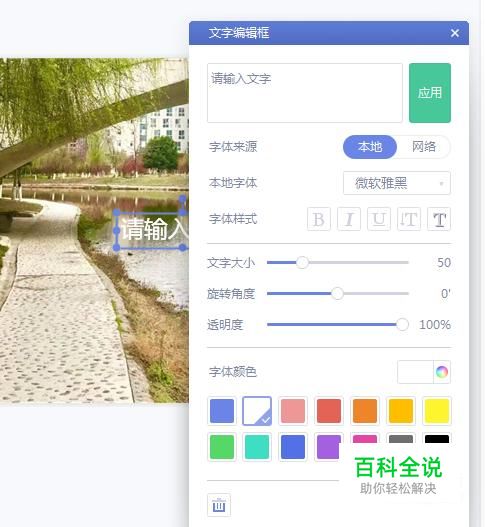Apply text with the 应用 button
This screenshot has width=485, height=527.
pyautogui.click(x=430, y=93)
